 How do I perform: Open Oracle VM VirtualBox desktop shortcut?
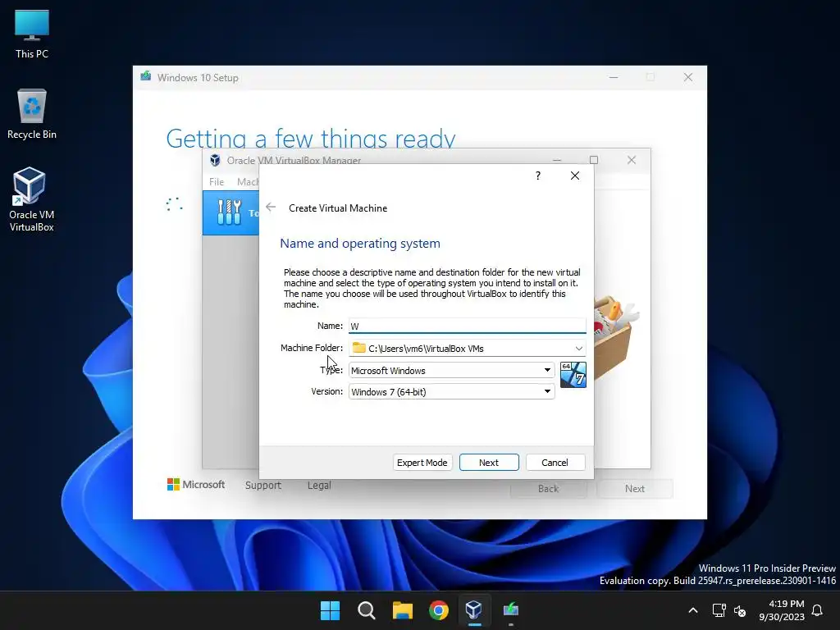click(x=32, y=199)
